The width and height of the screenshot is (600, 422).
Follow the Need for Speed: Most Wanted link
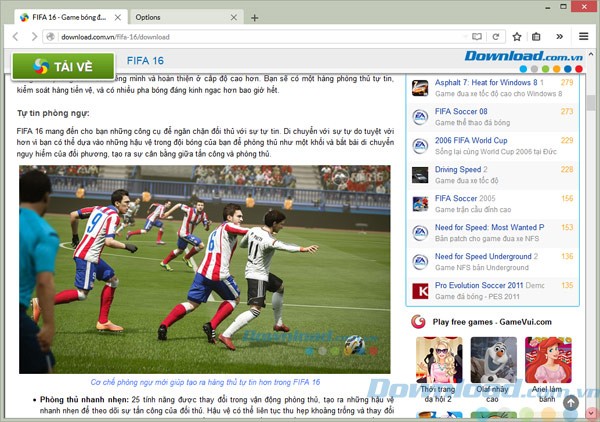tap(489, 228)
